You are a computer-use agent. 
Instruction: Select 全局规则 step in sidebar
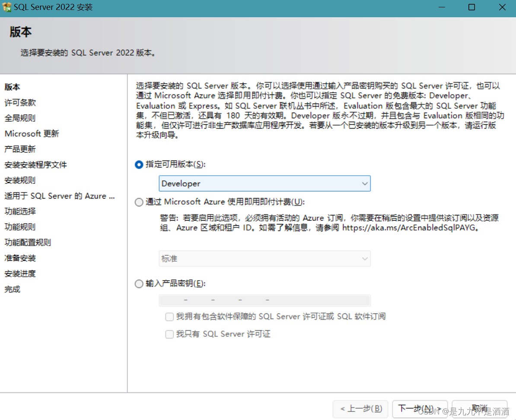pyautogui.click(x=20, y=118)
